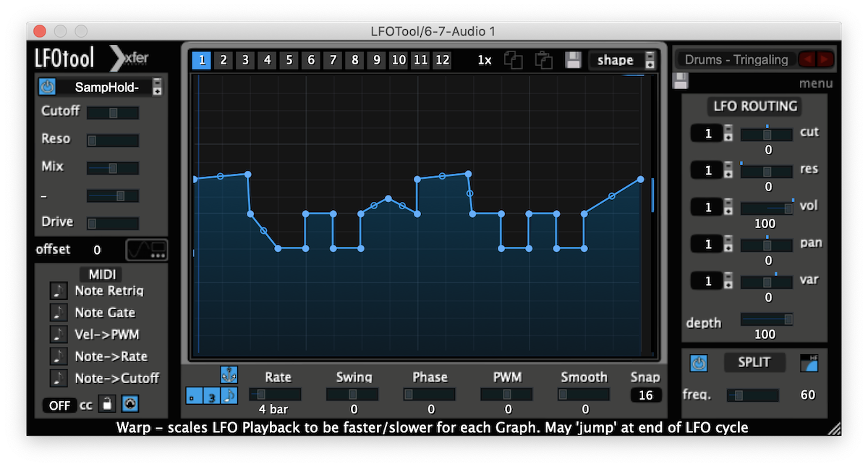
Task: Open the Drums - Tringaling preset name box
Action: 736,59
